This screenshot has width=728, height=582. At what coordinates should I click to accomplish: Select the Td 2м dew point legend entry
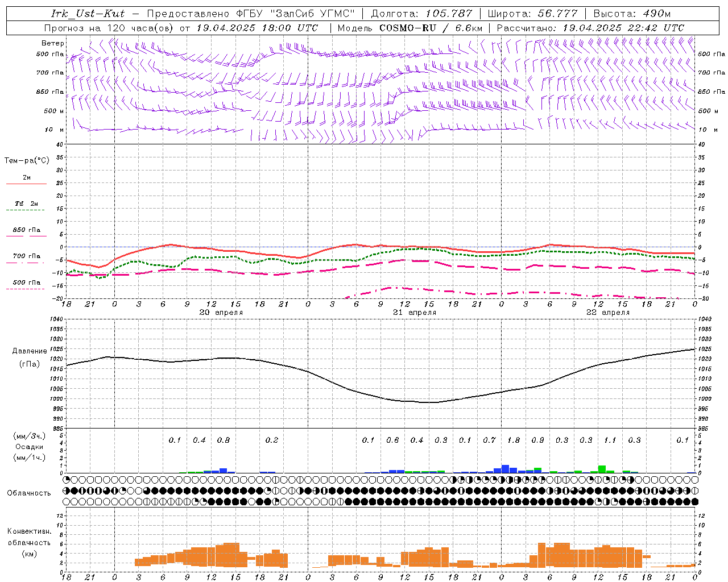coord(27,203)
